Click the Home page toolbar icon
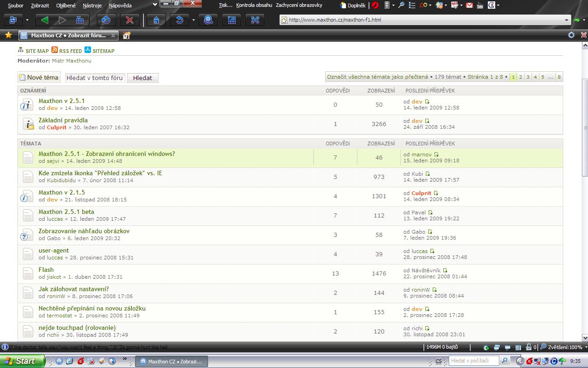The height and width of the screenshot is (368, 588). (157, 20)
